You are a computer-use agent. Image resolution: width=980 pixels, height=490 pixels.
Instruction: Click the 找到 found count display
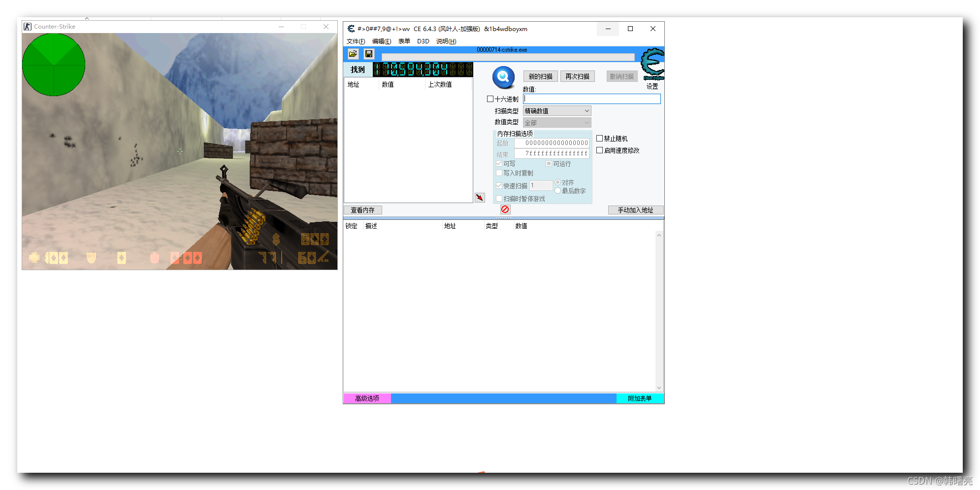(423, 70)
